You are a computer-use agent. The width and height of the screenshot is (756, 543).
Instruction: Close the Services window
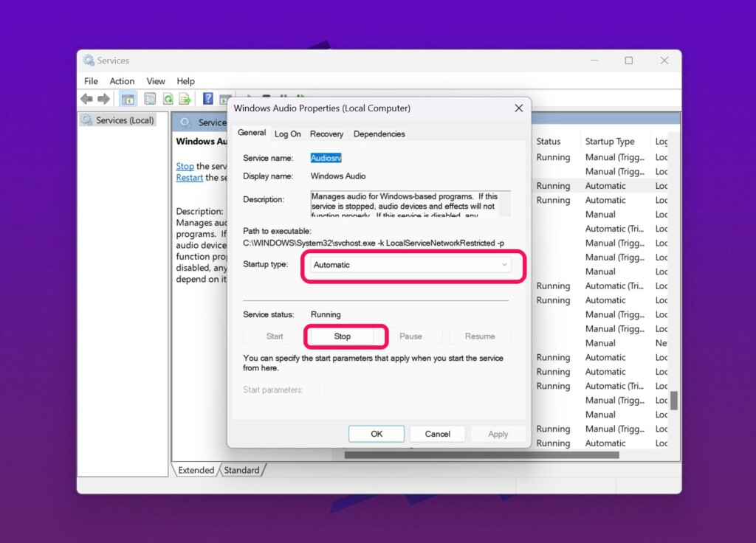point(664,60)
